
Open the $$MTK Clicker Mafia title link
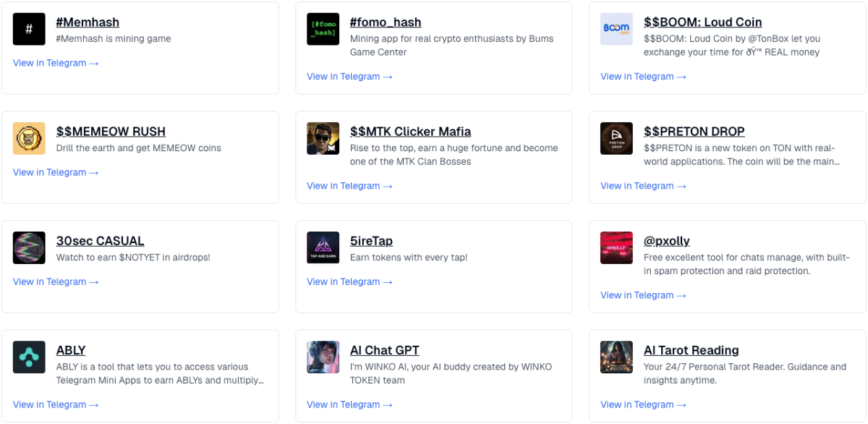[x=410, y=132]
